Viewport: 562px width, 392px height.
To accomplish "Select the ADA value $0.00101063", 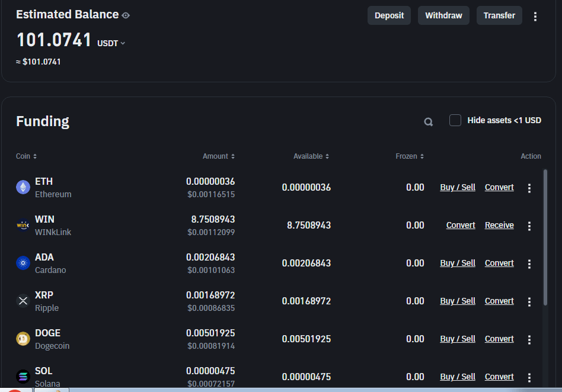I will tap(211, 270).
